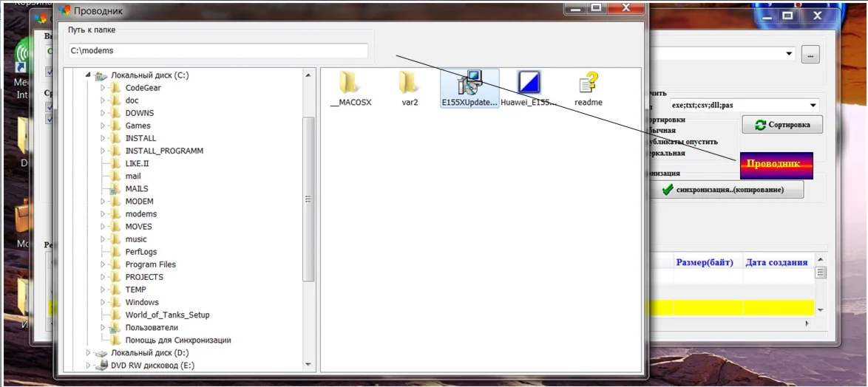
Task: Select the MOVES folder in tree
Action: pos(138,227)
